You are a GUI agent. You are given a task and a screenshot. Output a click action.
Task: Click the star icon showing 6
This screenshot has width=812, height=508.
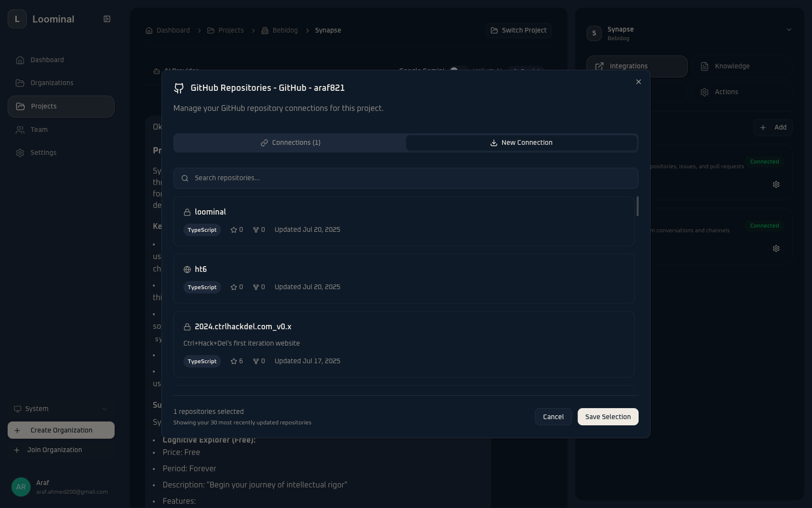coord(234,361)
